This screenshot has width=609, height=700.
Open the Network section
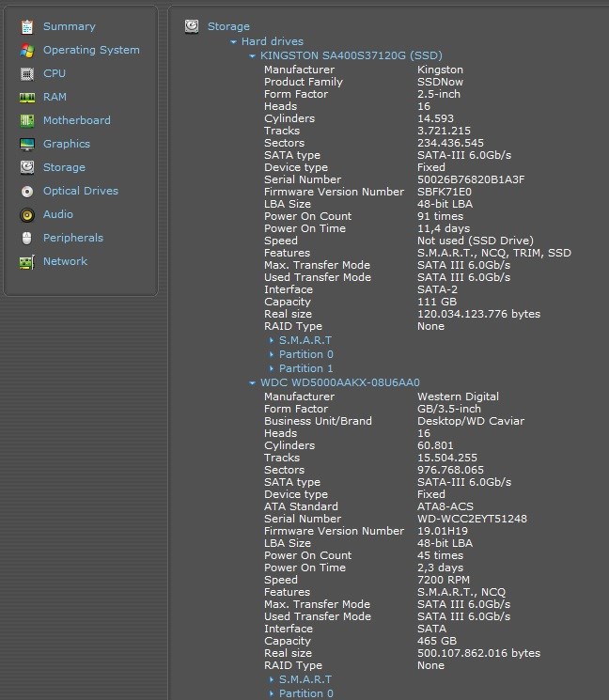65,261
